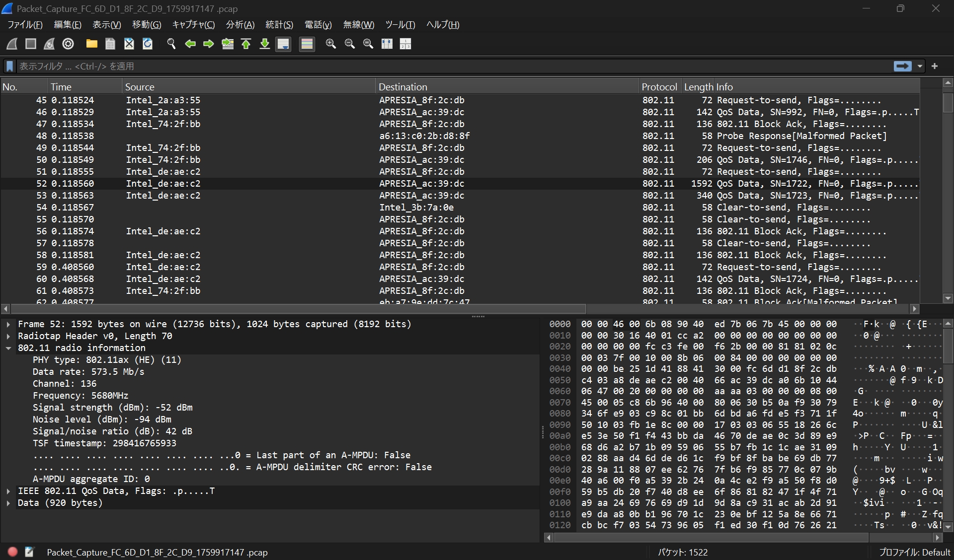Click the filter bookmark icon
The height and width of the screenshot is (560, 954).
(9, 66)
